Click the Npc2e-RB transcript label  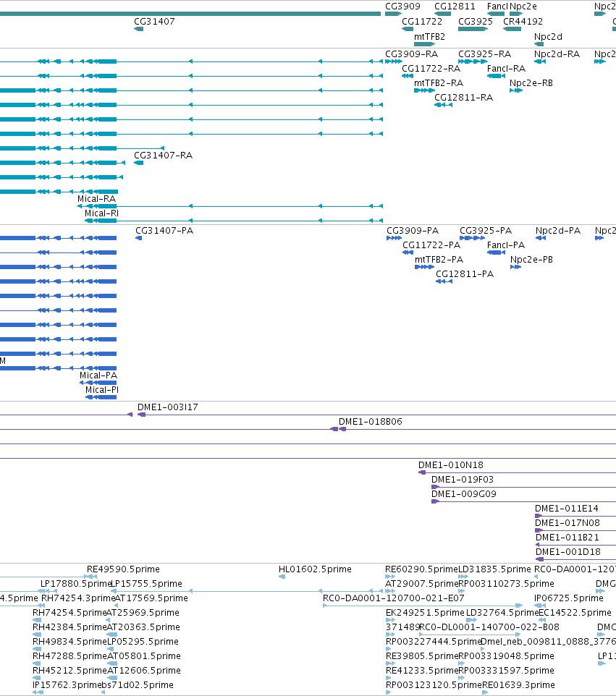click(x=531, y=83)
